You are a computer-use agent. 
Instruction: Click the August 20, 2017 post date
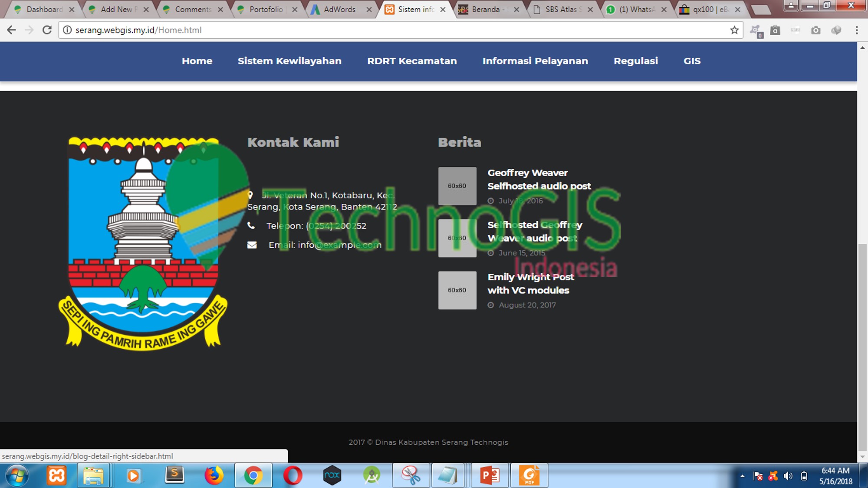pyautogui.click(x=527, y=305)
